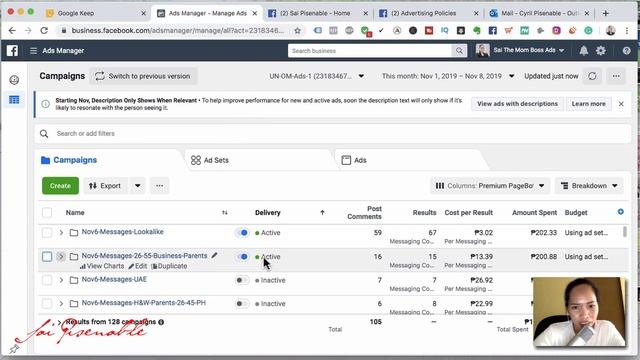640x360 pixels.
Task: Open the Ads Manager hamburger menu
Action: (x=33, y=51)
